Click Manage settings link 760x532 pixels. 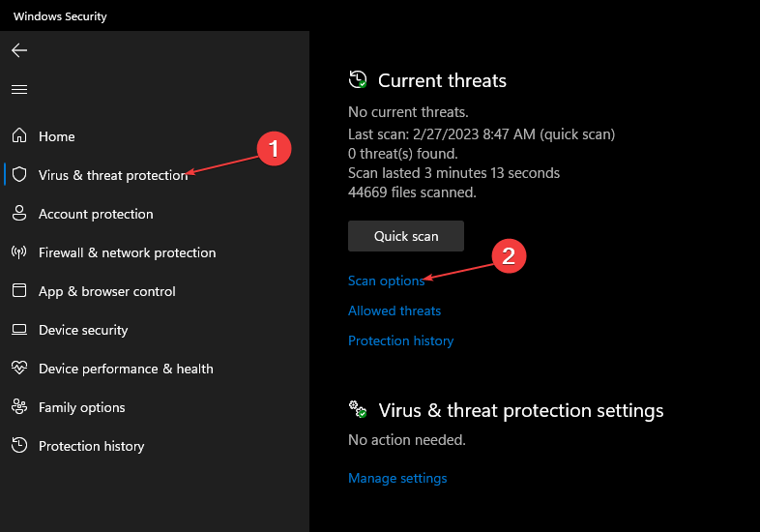[397, 478]
